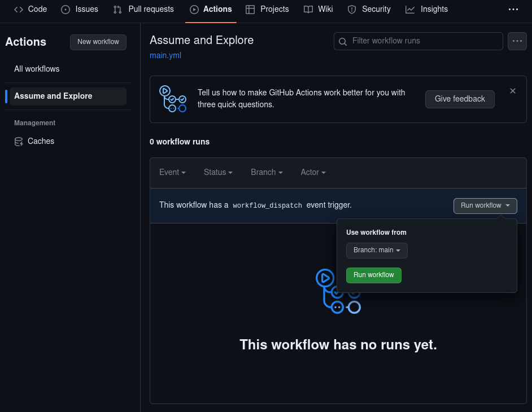Expand the Status filter dropdown
532x412 pixels.
coord(218,172)
